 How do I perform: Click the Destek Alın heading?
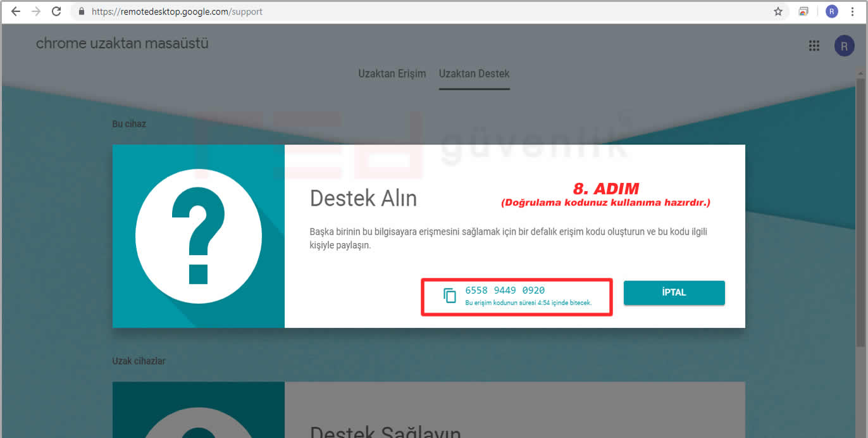(363, 199)
